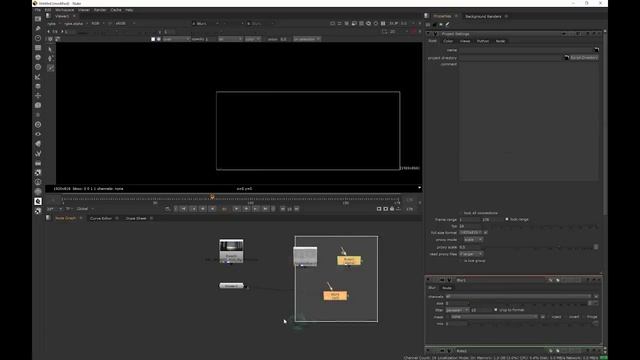The image size is (640, 360).
Task: Click the selected plugin icon in node toolbar
Action: [38, 201]
